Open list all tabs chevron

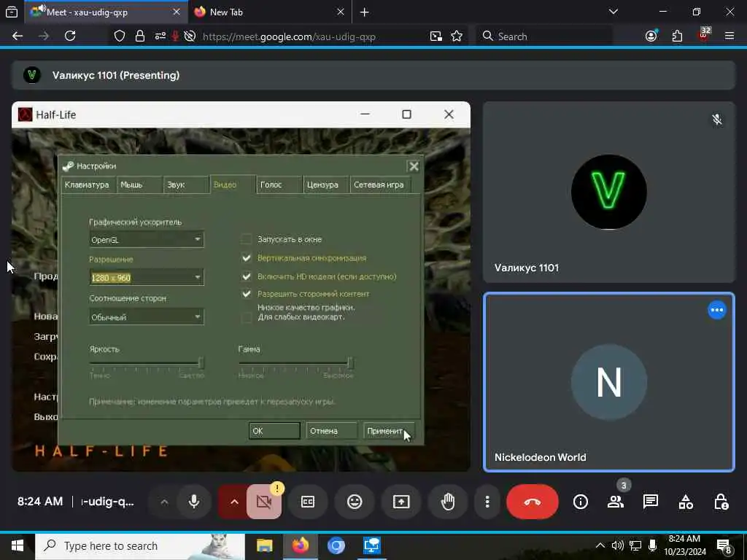pos(613,12)
